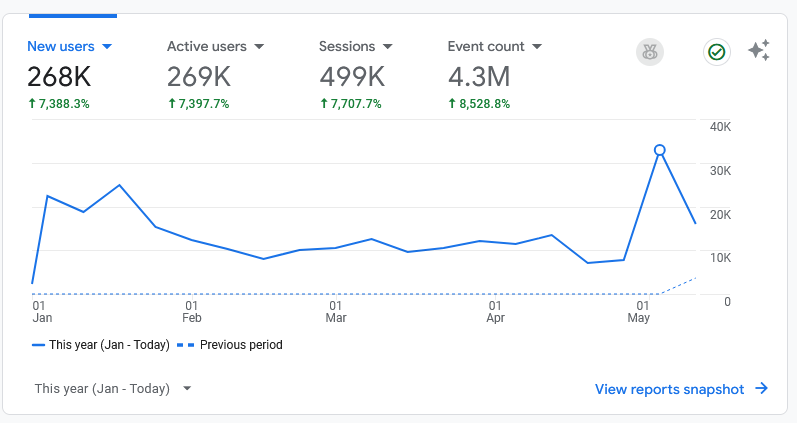Click the 40K y-axis label

(x=720, y=127)
